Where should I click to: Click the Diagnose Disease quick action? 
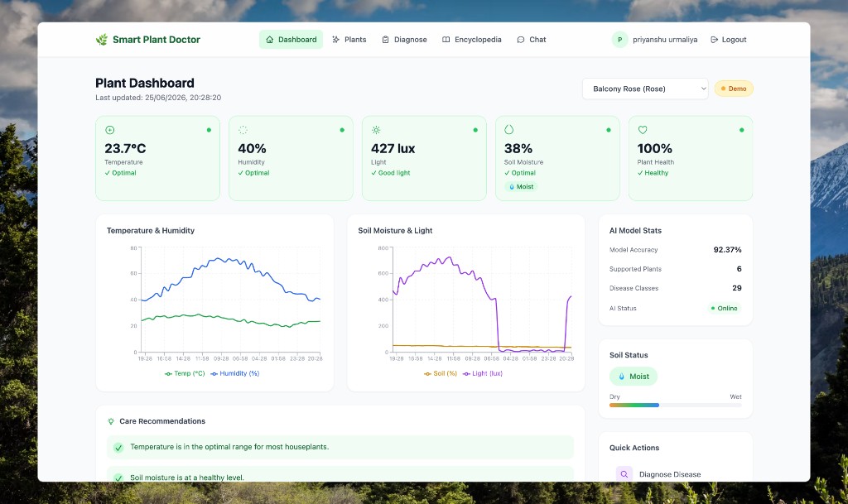pos(676,473)
